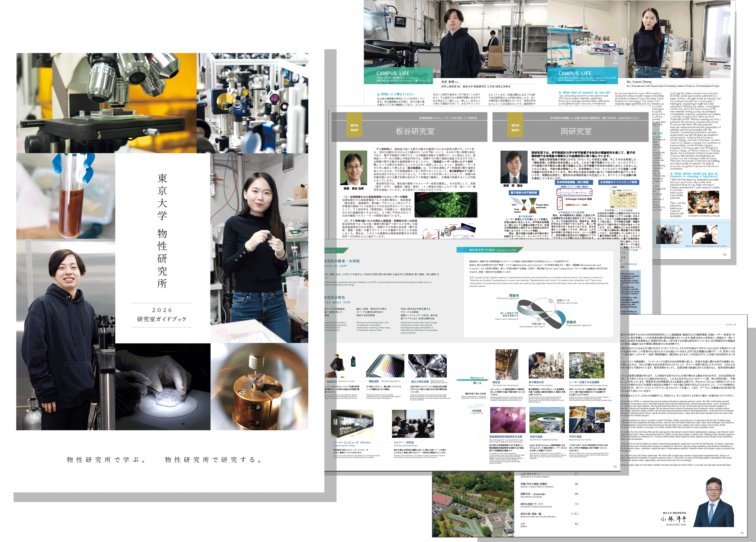Open the cover photo of the smiling man in hoodie
This screenshot has width=756, height=542.
pyautogui.click(x=66, y=335)
